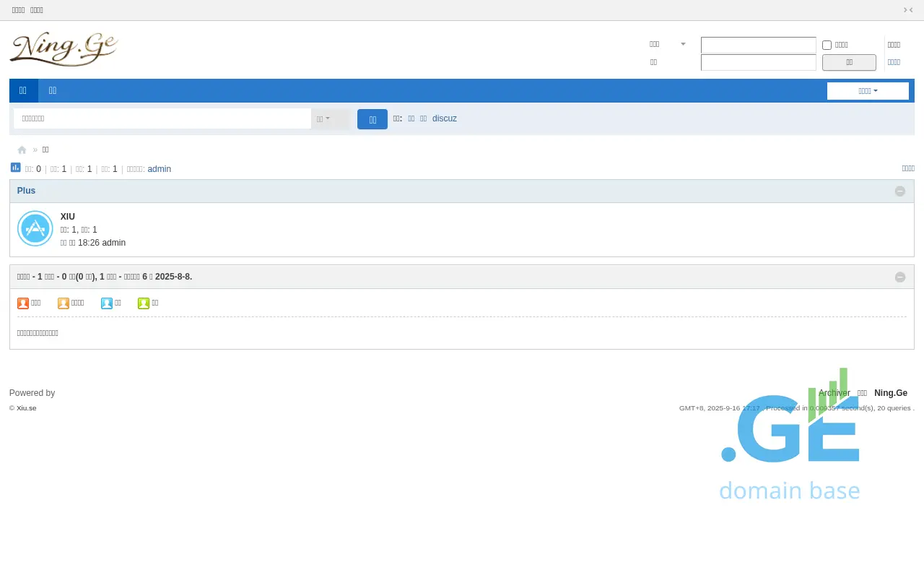This screenshot has height=578, width=924.
Task: Click the home breadcrumb icon
Action: (22, 150)
